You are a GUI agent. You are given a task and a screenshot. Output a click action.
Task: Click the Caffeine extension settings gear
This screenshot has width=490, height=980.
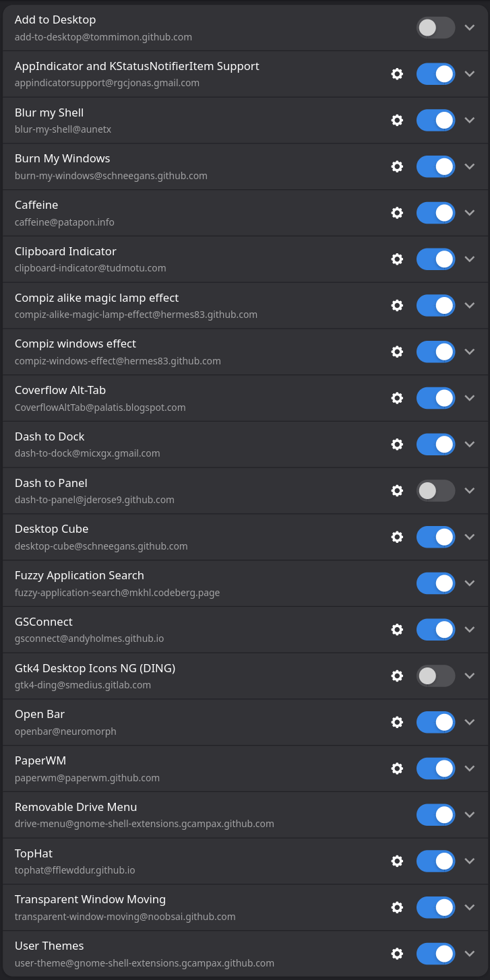[397, 213]
